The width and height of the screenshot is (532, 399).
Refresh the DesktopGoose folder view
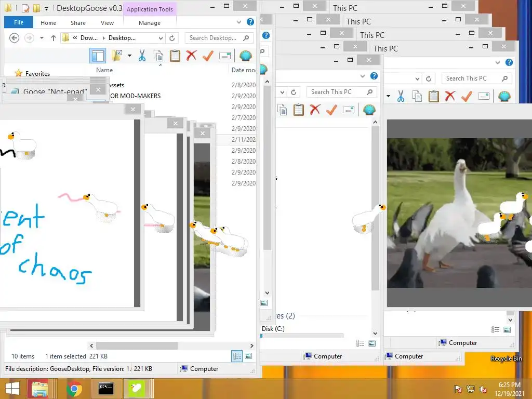tap(172, 38)
